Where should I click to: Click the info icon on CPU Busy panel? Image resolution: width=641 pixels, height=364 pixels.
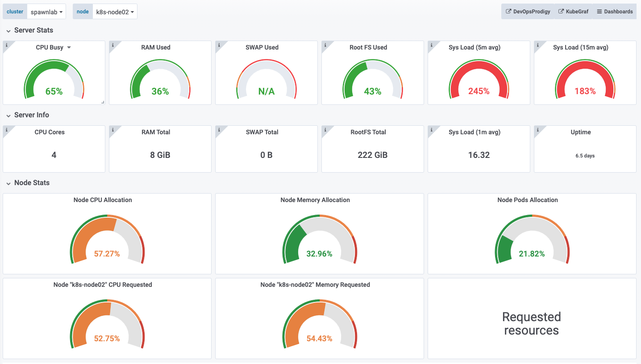(x=6, y=45)
